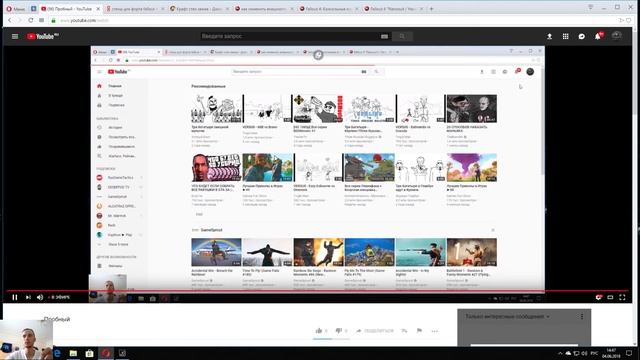The height and width of the screenshot is (360, 640).
Task: Show the site security lock info
Action: click(53, 20)
